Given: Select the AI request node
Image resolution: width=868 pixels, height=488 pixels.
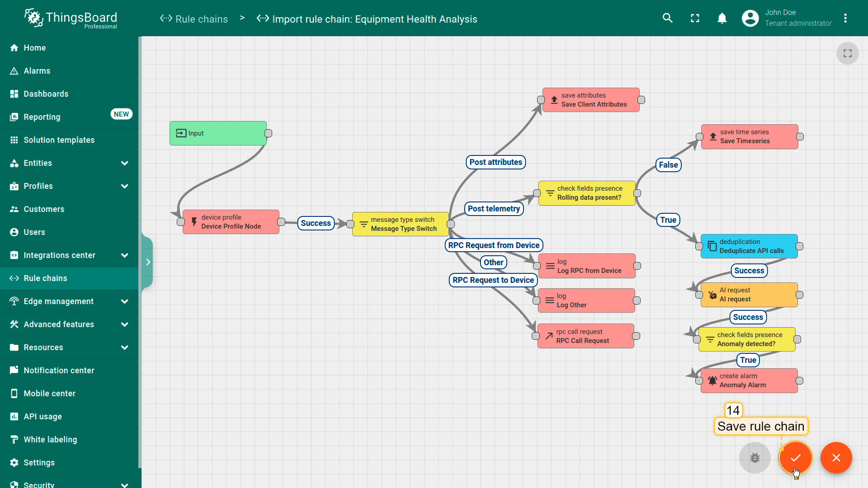Looking at the screenshot, I should pos(749,295).
